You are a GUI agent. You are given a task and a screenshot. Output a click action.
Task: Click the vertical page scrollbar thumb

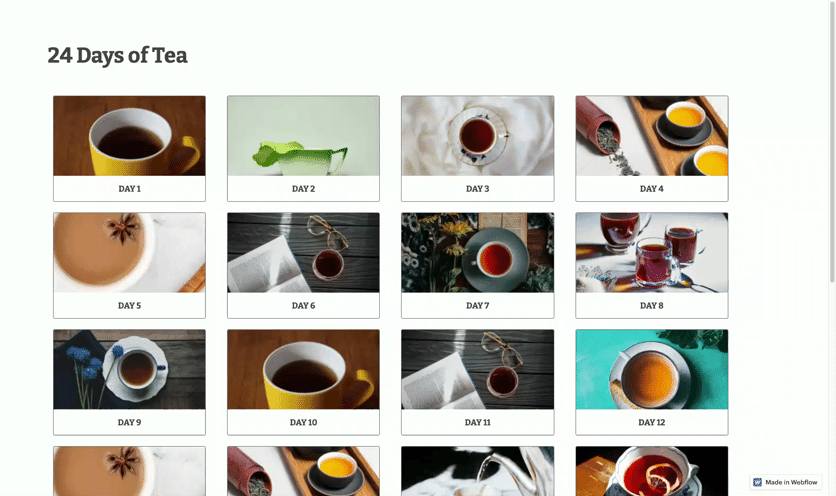[832, 141]
